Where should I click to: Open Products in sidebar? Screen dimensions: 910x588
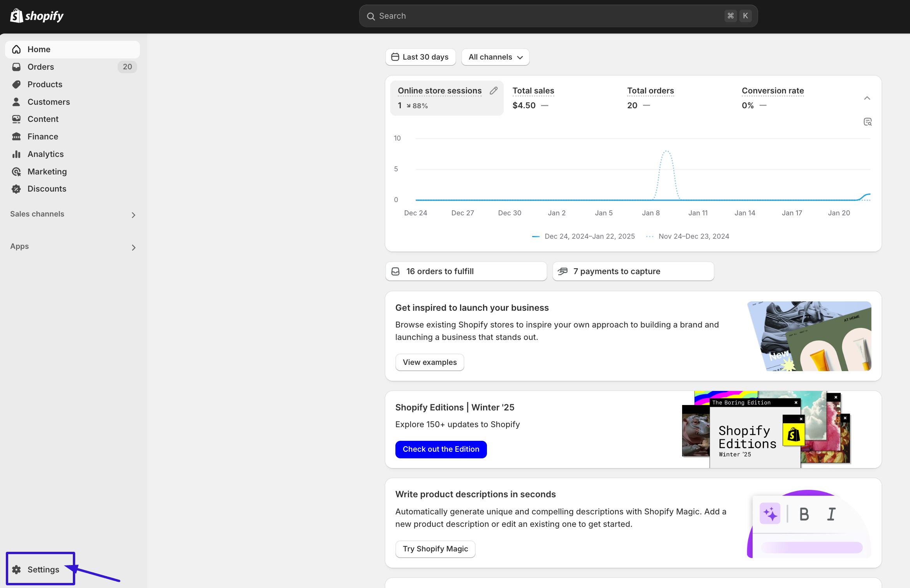[x=72, y=85]
